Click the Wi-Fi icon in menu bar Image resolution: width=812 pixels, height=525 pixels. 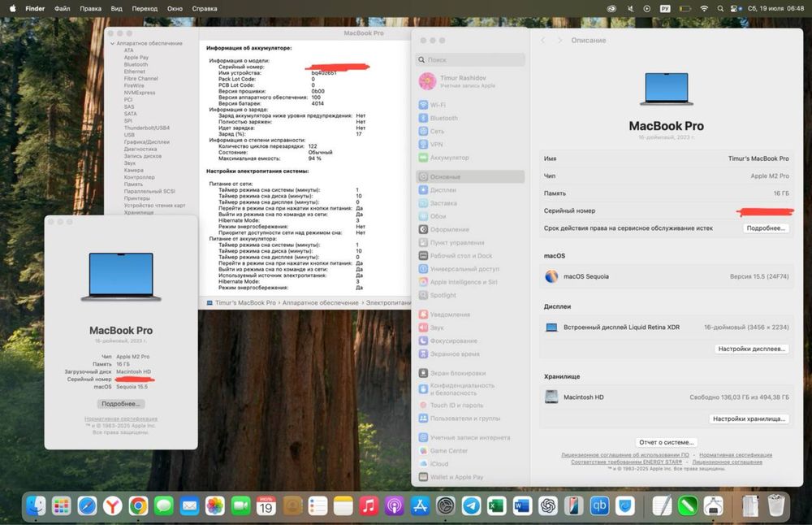704,8
